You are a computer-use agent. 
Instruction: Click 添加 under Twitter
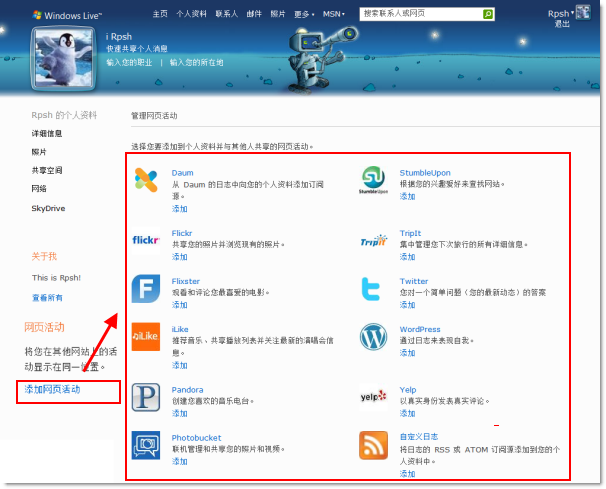pyautogui.click(x=407, y=305)
